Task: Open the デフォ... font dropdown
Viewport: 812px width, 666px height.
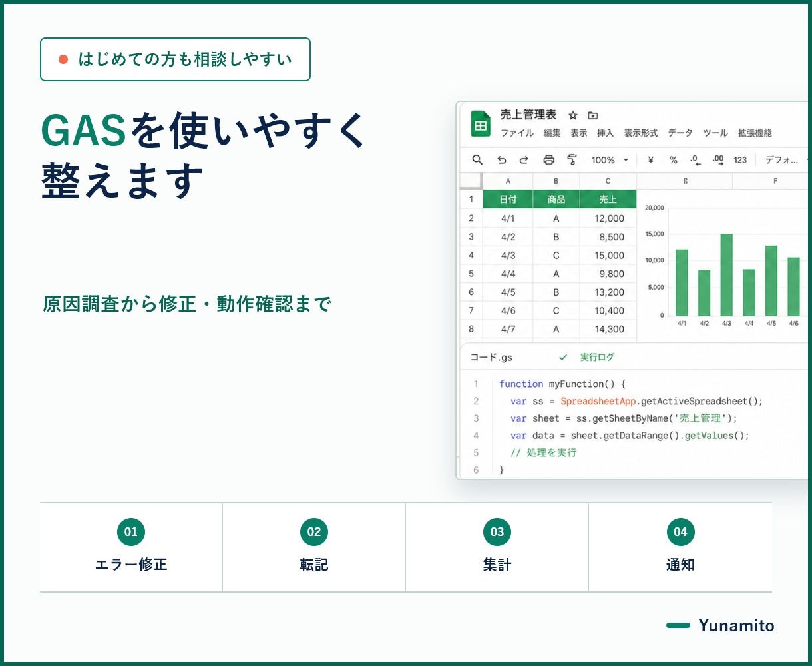Action: click(785, 160)
